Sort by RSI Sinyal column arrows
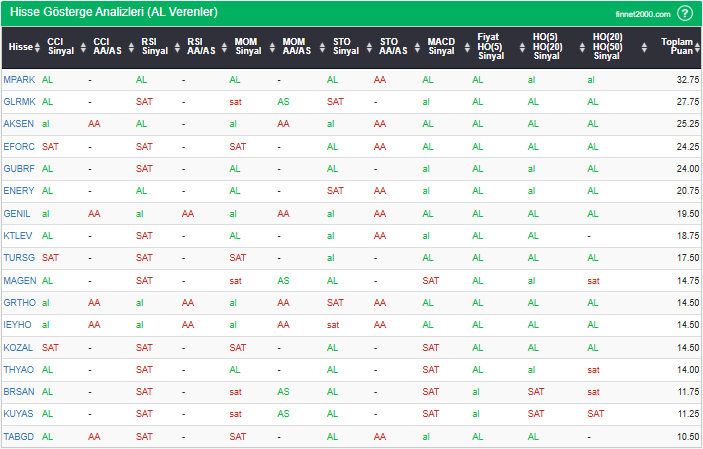The width and height of the screenshot is (703, 449). pyautogui.click(x=173, y=47)
